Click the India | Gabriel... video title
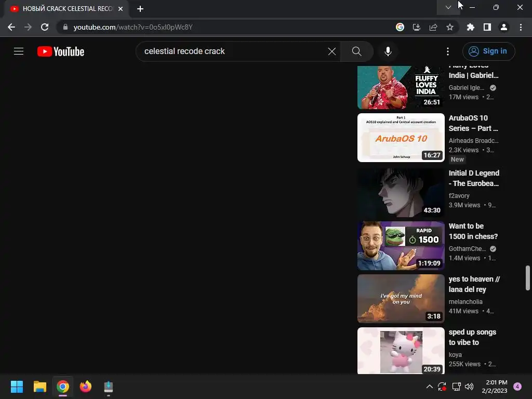532x399 pixels. pyautogui.click(x=474, y=75)
